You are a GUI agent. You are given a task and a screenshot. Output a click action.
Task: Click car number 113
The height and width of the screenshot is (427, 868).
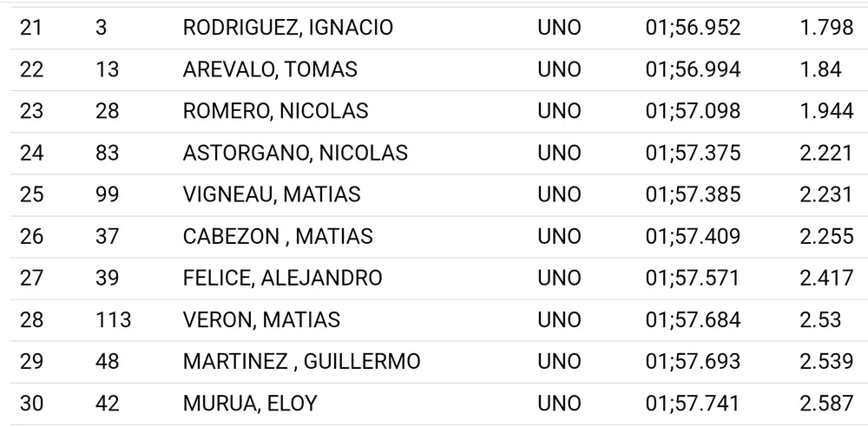pos(113,319)
